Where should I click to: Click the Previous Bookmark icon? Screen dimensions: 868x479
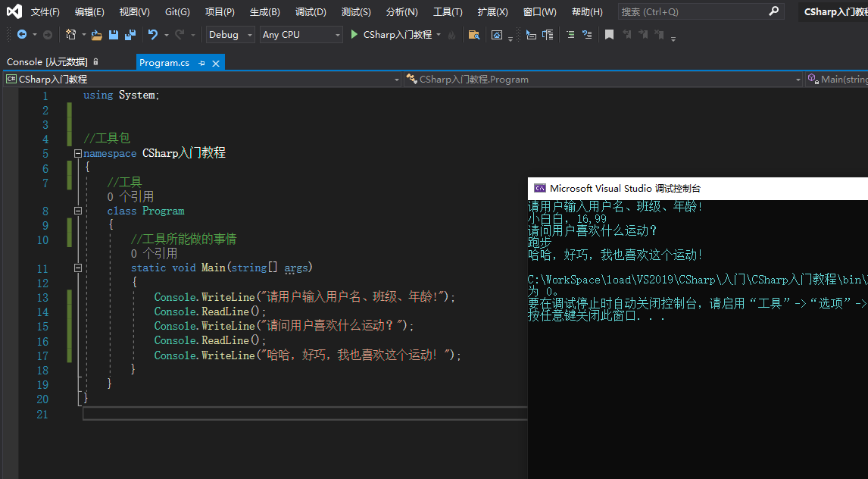pos(626,34)
